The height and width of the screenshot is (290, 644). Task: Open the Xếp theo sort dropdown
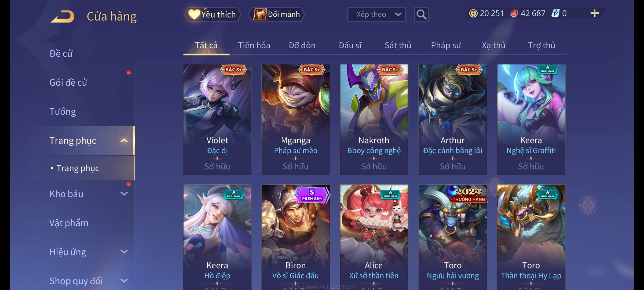tap(376, 15)
